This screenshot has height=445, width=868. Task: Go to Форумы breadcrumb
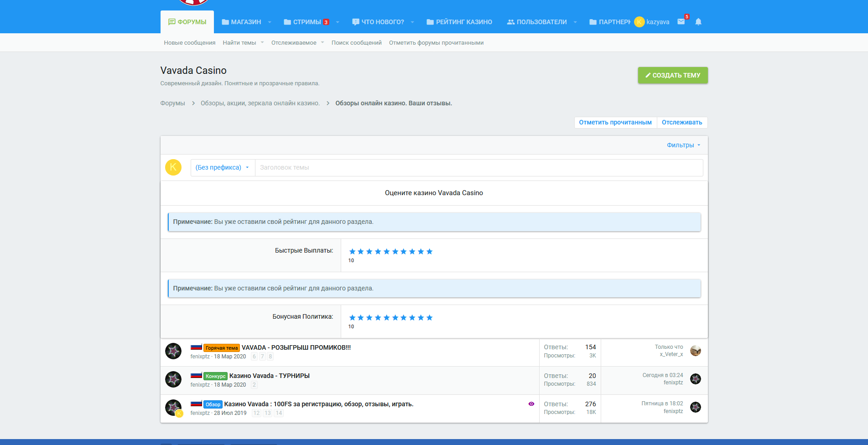coord(172,103)
